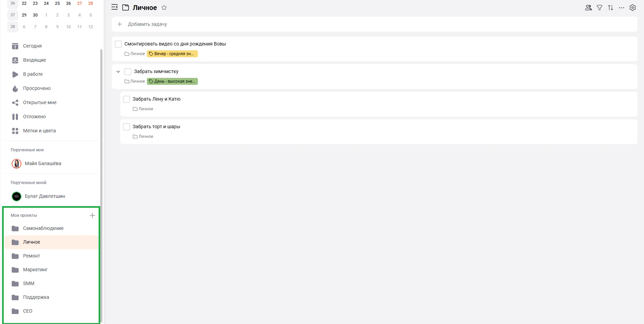Add a new project with plus icon

point(92,215)
